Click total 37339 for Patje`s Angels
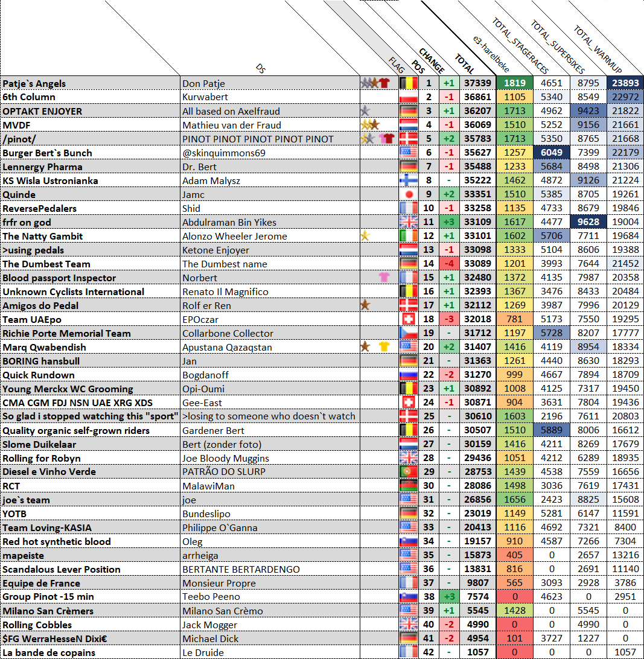This screenshot has height=659, width=644. coord(477,83)
